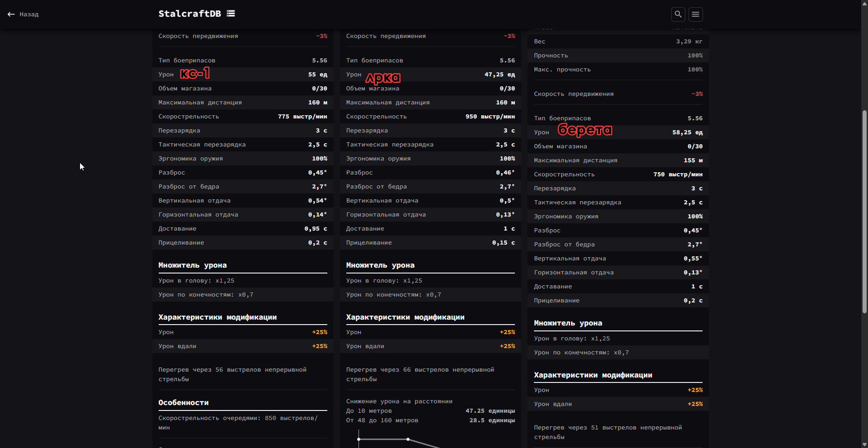Click Особенности heading in first column
The image size is (868, 448).
pyautogui.click(x=184, y=403)
